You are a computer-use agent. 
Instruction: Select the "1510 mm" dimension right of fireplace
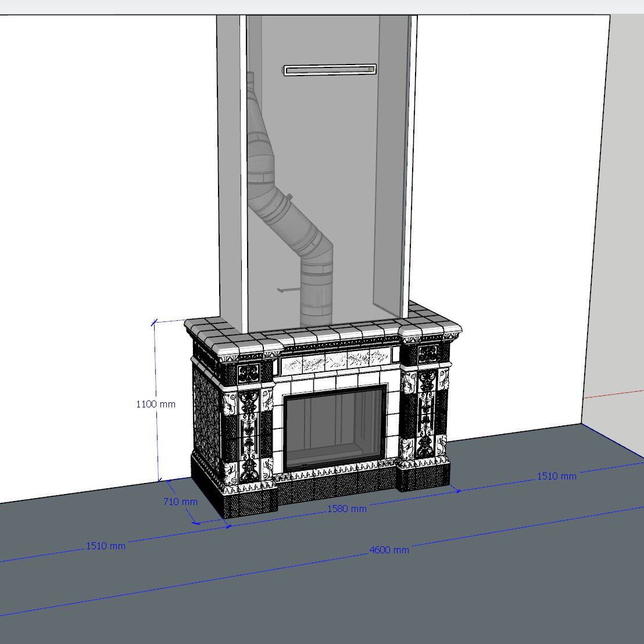(x=556, y=476)
